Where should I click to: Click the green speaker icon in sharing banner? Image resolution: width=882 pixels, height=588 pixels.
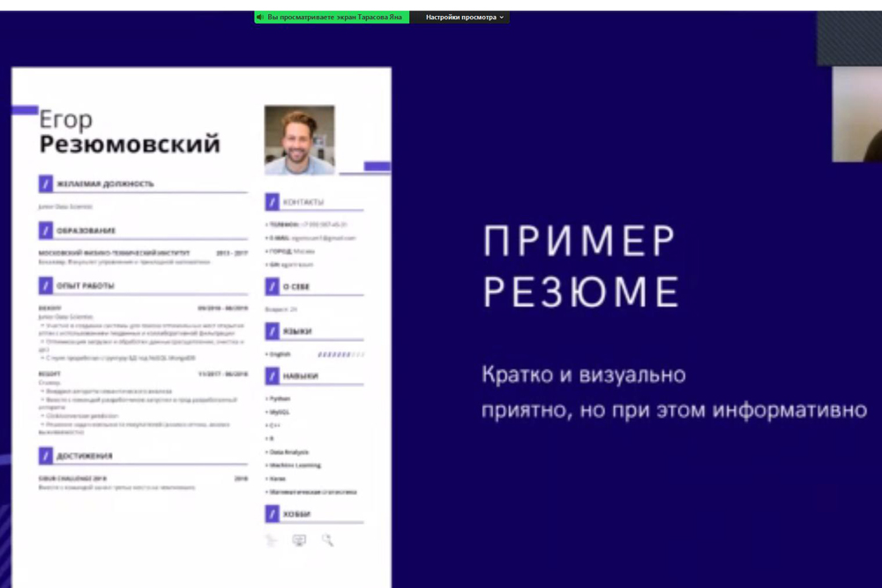260,17
